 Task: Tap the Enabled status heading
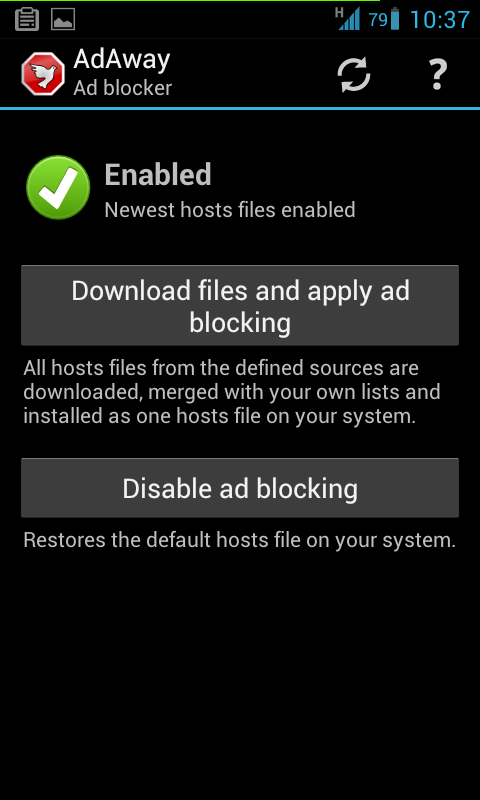pyautogui.click(x=158, y=174)
